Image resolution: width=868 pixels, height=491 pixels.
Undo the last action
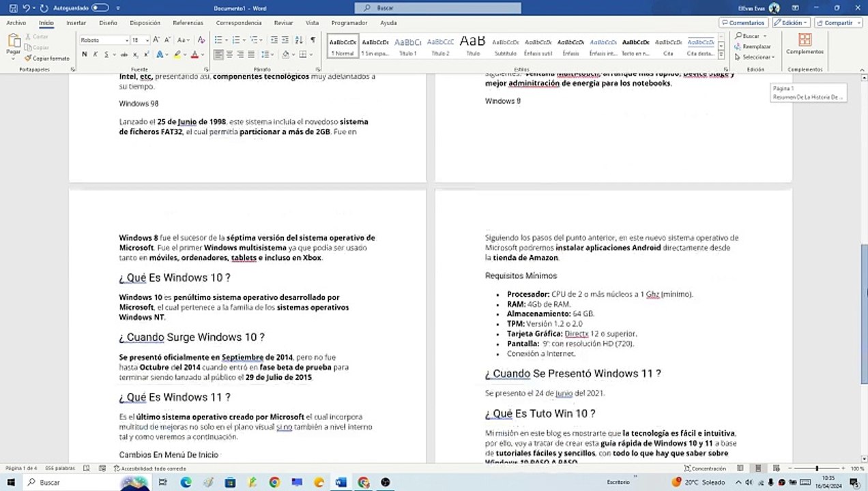pos(26,8)
